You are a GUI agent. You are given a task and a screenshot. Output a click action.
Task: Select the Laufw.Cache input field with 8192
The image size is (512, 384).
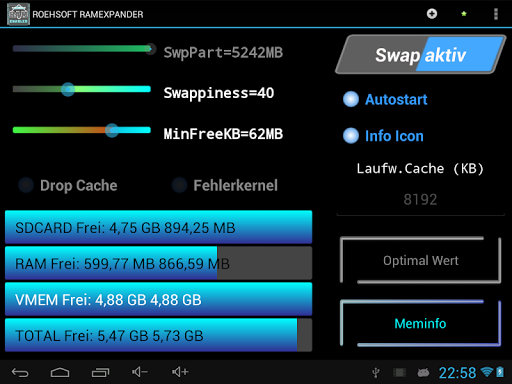point(420,200)
